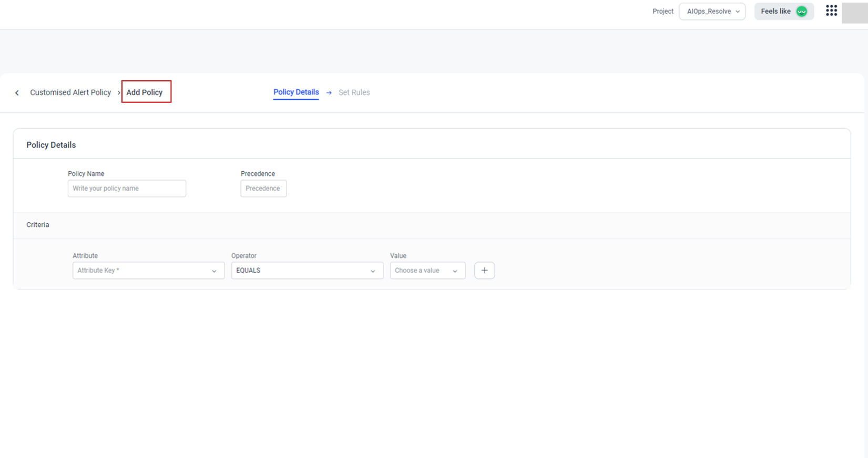Viewport: 868px width, 458px height.
Task: Click the chevron arrow in the Attribute Key field
Action: (x=214, y=271)
